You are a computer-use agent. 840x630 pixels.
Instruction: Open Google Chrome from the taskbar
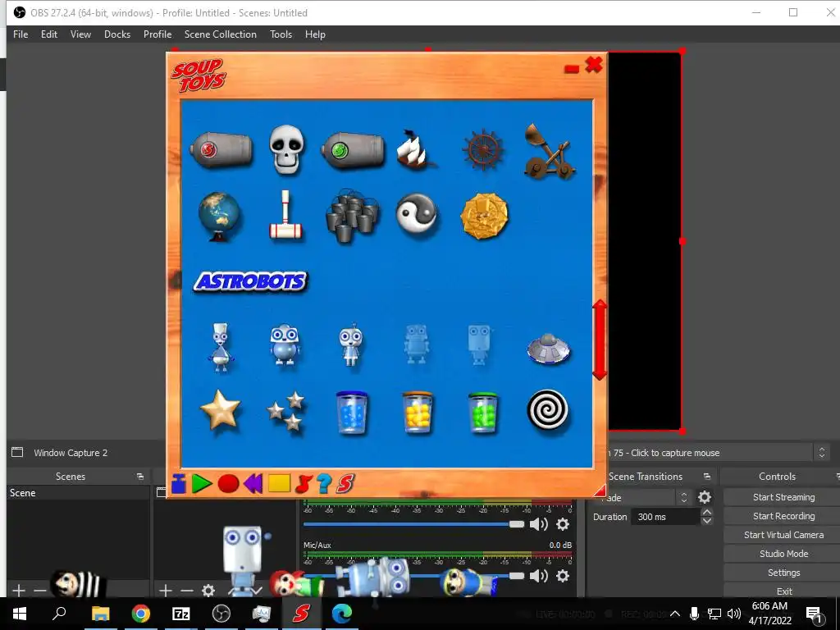(x=141, y=614)
